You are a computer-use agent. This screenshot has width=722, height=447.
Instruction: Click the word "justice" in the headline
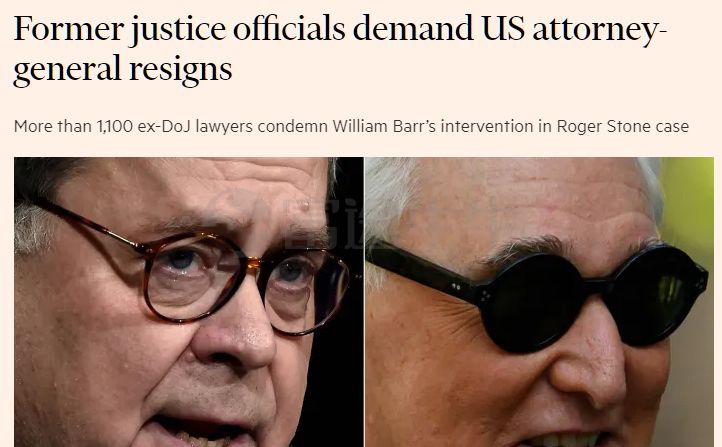[179, 30]
